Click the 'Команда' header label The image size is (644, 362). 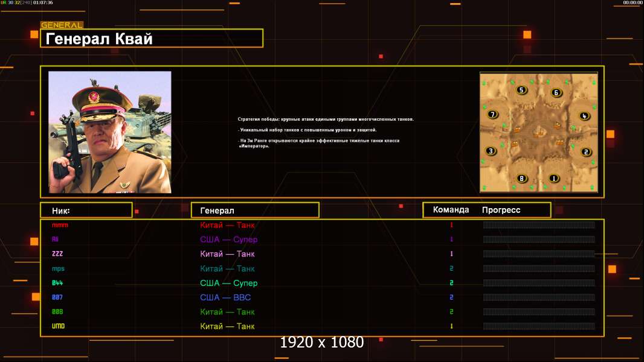(x=451, y=210)
